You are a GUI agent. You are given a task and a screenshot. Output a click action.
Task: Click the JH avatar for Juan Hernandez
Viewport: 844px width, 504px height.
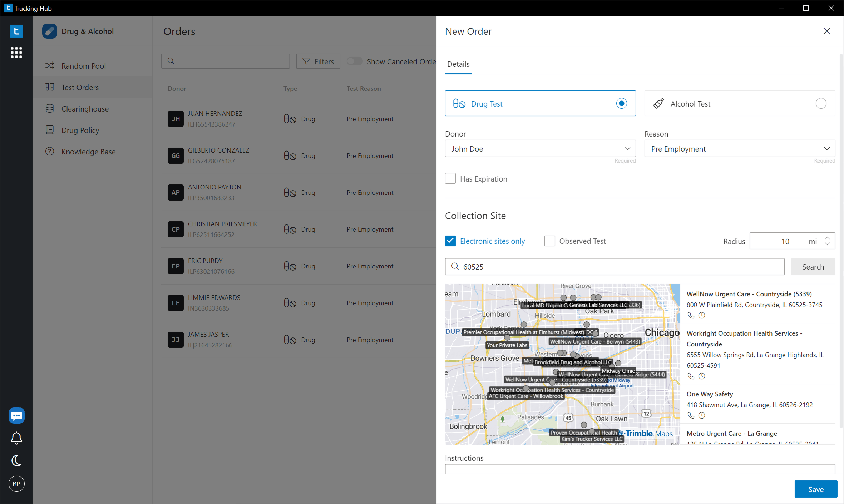coord(176,119)
